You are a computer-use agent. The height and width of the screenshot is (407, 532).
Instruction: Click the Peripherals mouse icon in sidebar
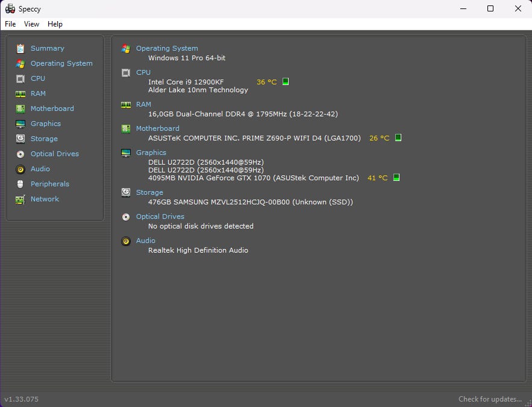pyautogui.click(x=20, y=184)
